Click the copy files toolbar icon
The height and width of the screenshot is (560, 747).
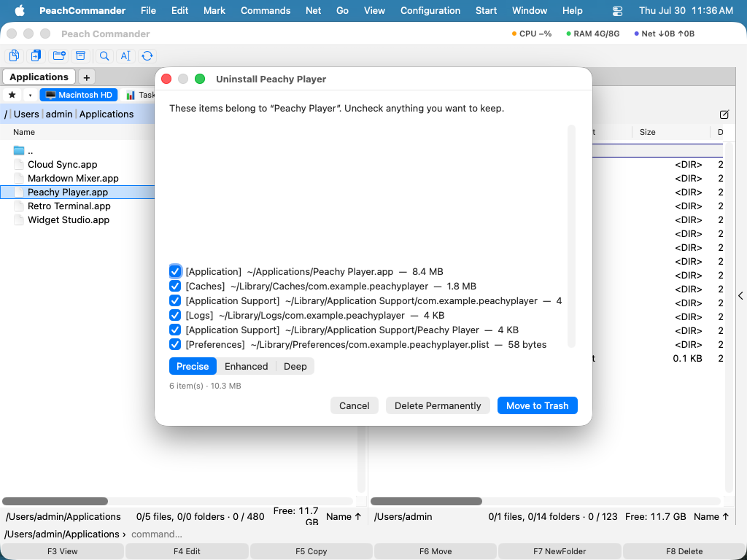(15, 55)
